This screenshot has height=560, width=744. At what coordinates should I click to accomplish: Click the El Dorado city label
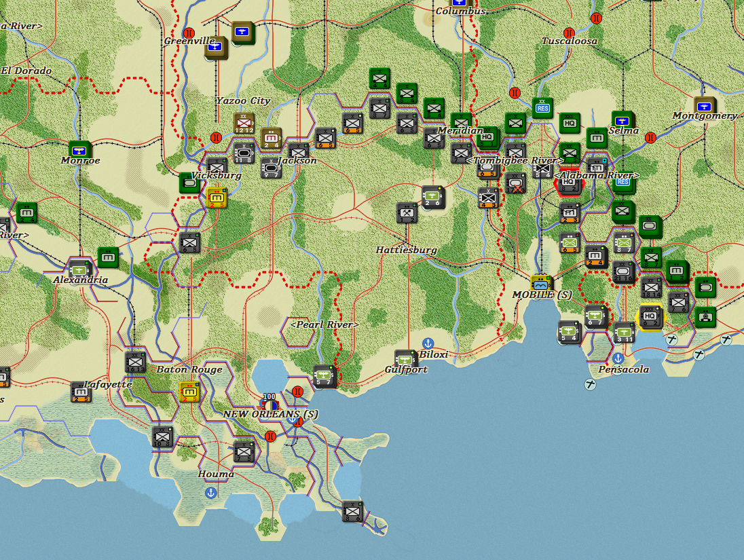(x=26, y=71)
